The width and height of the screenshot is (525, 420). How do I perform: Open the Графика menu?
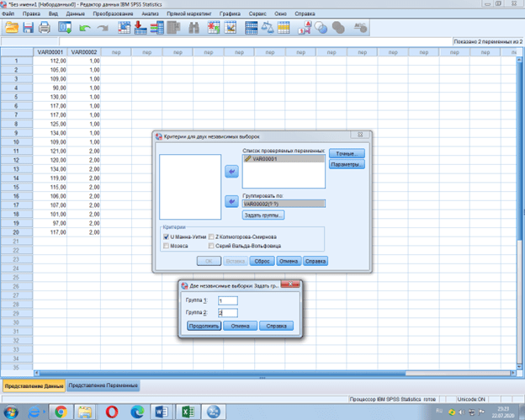(230, 13)
